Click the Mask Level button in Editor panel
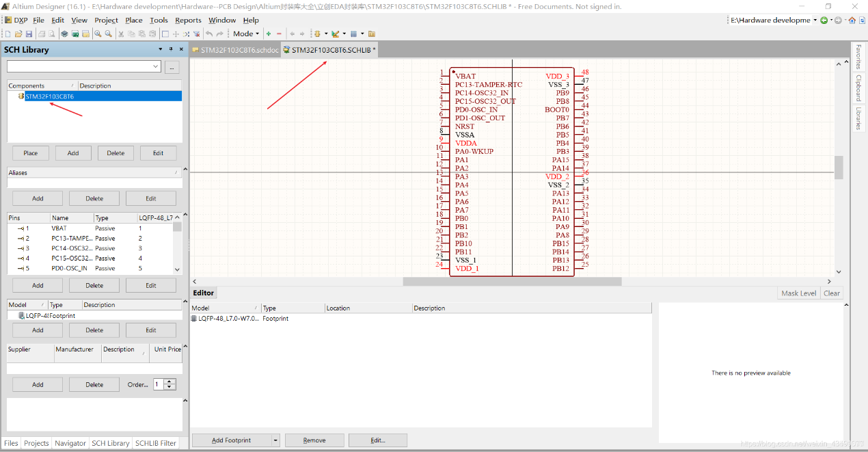This screenshot has height=452, width=868. click(798, 293)
